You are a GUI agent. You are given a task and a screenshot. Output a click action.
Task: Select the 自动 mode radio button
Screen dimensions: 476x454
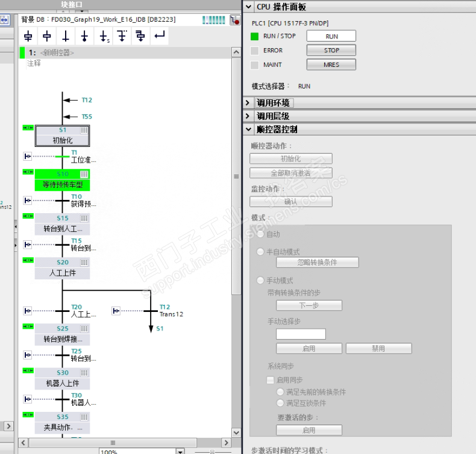tap(260, 234)
